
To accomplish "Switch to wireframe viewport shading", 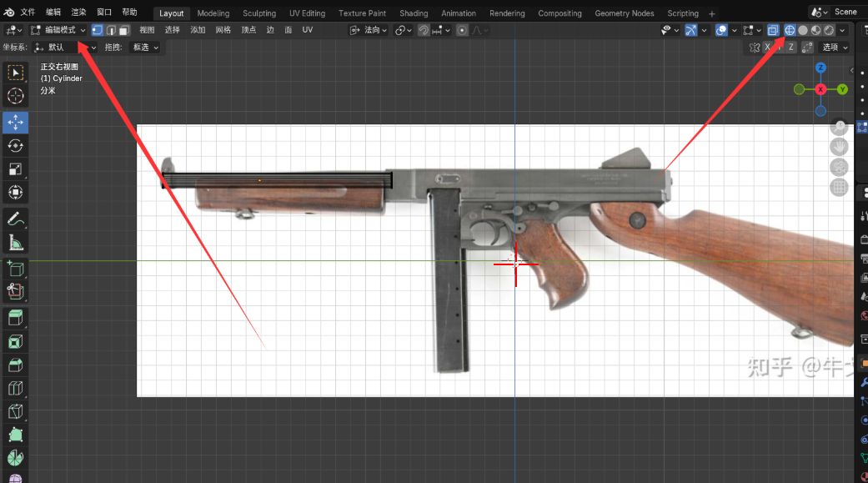I will (790, 30).
